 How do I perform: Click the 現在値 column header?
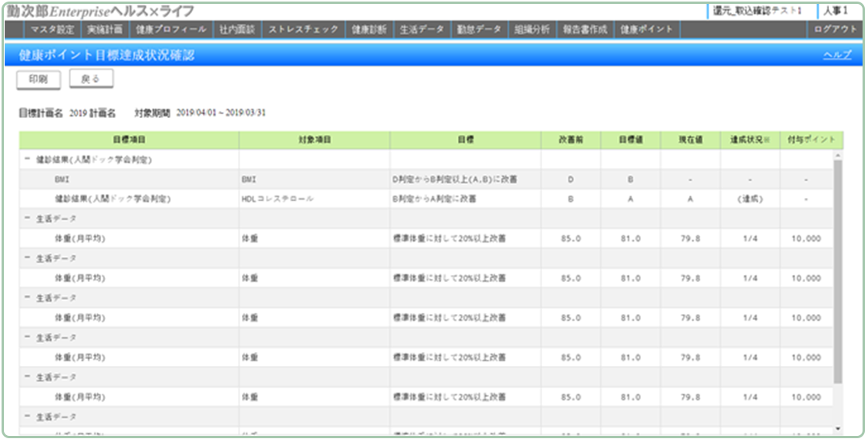691,141
